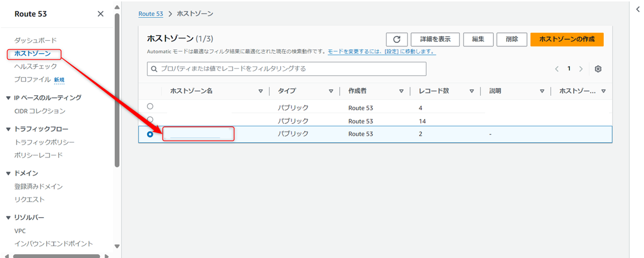Collapse the IP ベースのルーティング section

click(8, 98)
